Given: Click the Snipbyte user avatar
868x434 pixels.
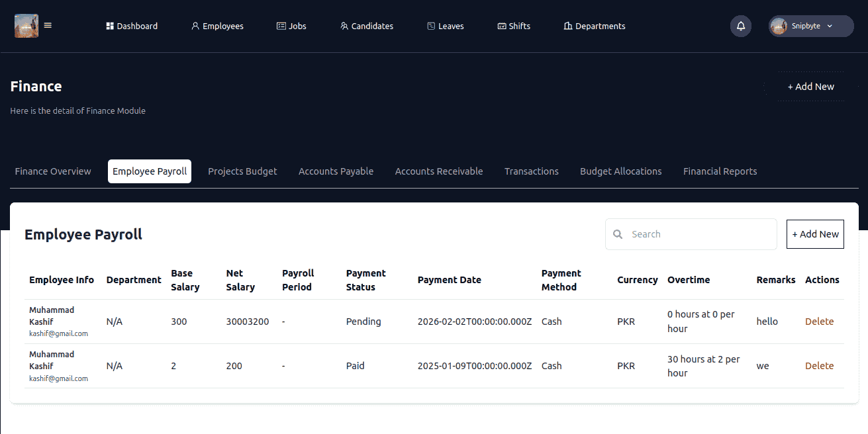Looking at the screenshot, I should 779,26.
